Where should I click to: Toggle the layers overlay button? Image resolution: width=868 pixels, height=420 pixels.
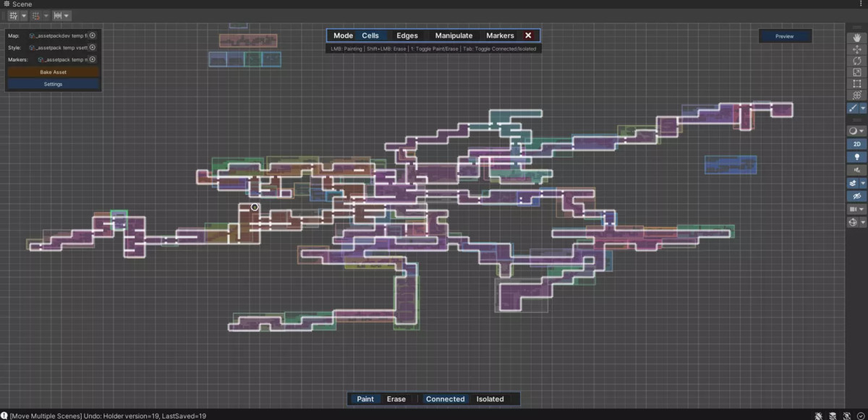(x=854, y=184)
